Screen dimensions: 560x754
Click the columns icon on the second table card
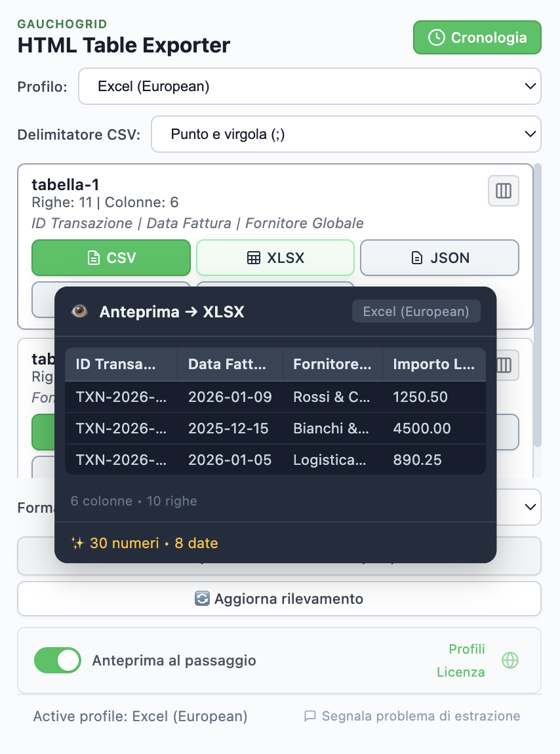point(503,365)
